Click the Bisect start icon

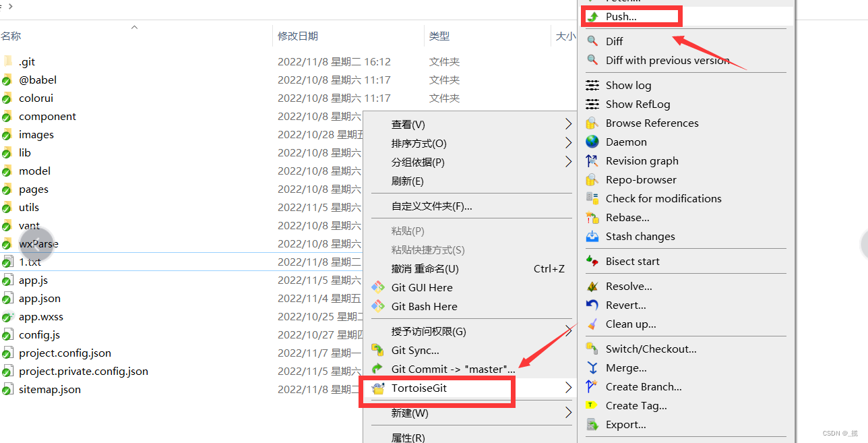point(592,261)
